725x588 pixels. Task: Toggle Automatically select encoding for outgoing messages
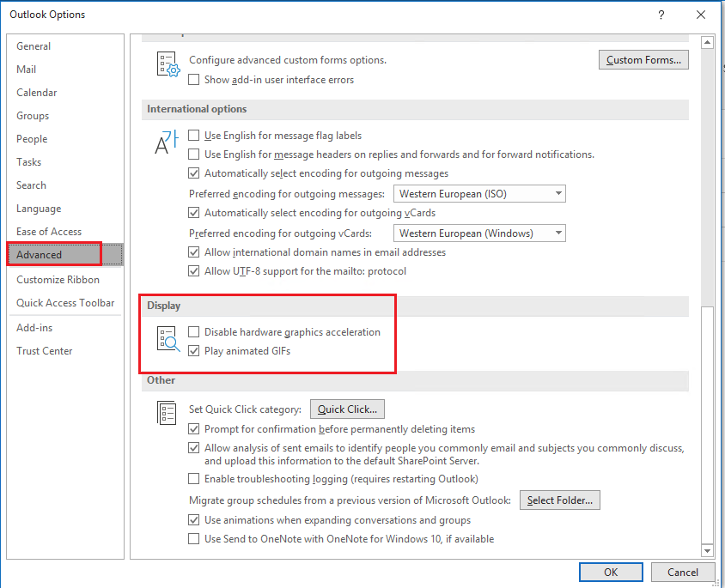(194, 173)
